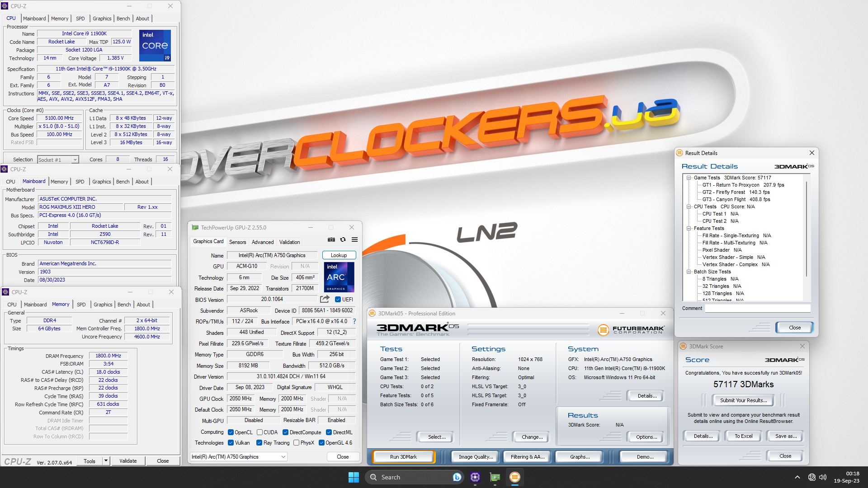Switch to the Advanced tab in GPU-Z

[x=263, y=242]
